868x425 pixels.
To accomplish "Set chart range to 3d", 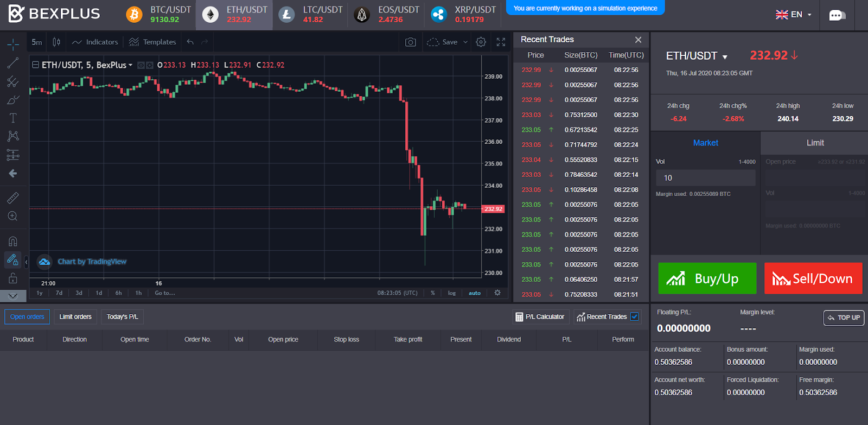I will 79,293.
